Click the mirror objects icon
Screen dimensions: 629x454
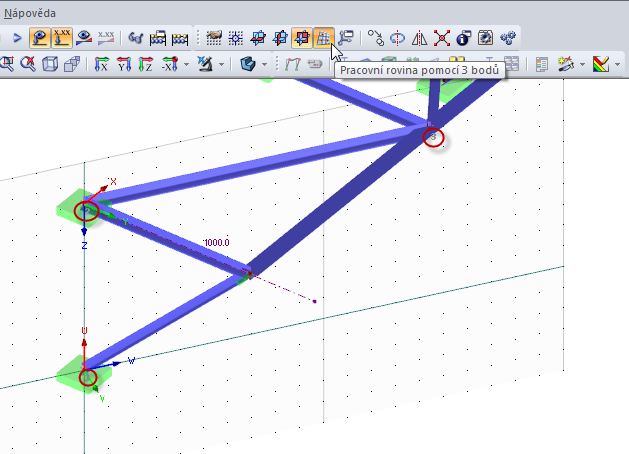click(420, 38)
